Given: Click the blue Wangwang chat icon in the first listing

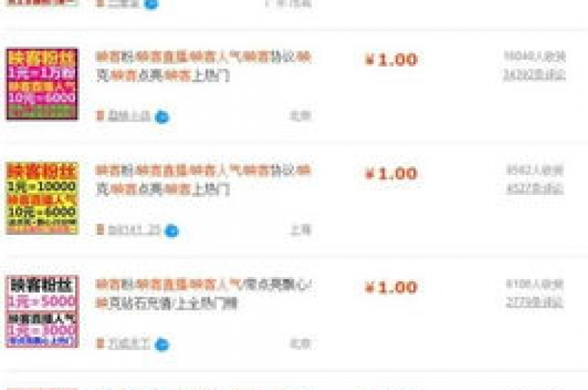Looking at the screenshot, I should (162, 117).
